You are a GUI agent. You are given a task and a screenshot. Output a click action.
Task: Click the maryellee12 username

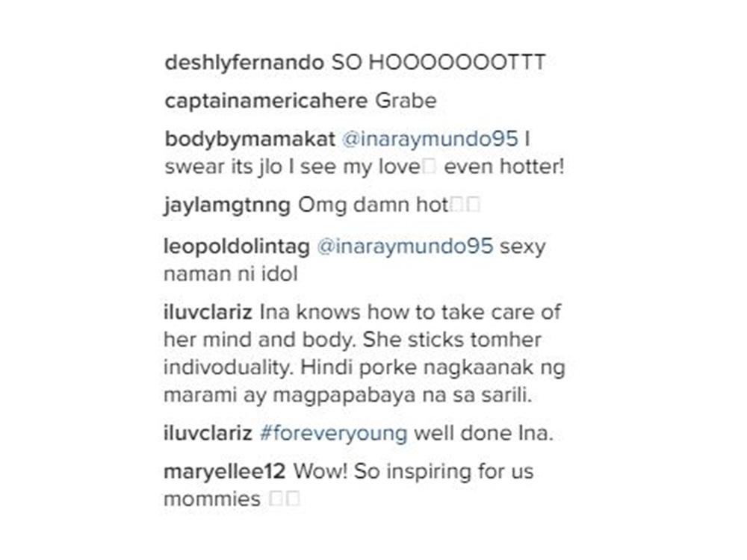pos(224,471)
